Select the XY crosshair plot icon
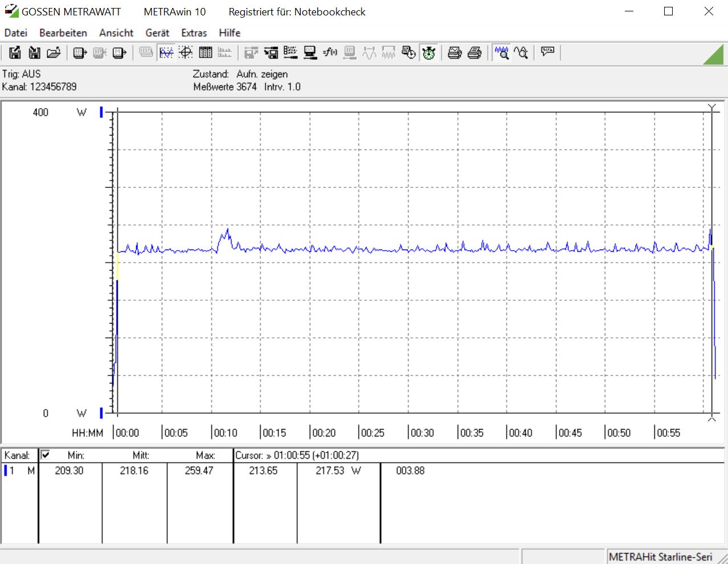The image size is (728, 564). tap(185, 53)
